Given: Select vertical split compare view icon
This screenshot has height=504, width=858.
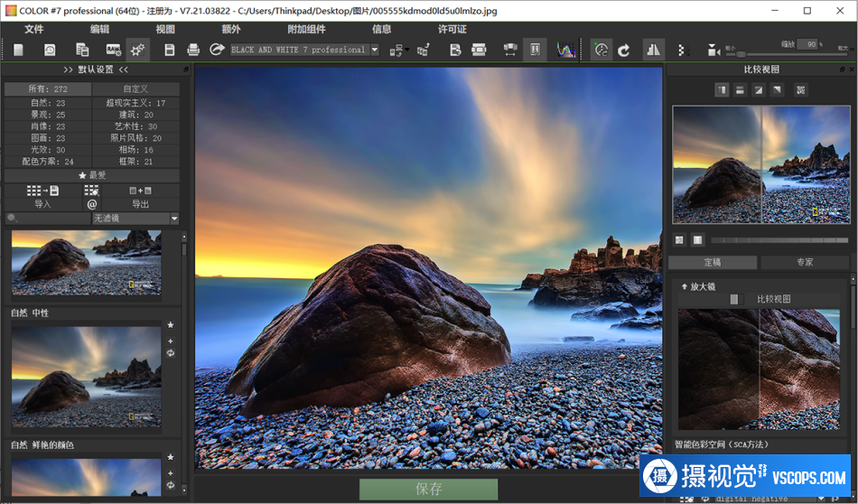Looking at the screenshot, I should click(x=722, y=89).
